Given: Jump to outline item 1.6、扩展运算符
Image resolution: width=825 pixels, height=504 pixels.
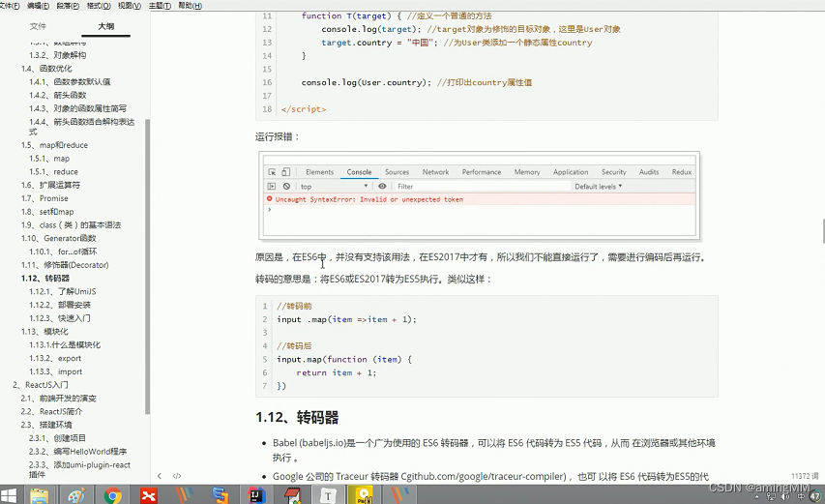Looking at the screenshot, I should [x=50, y=185].
